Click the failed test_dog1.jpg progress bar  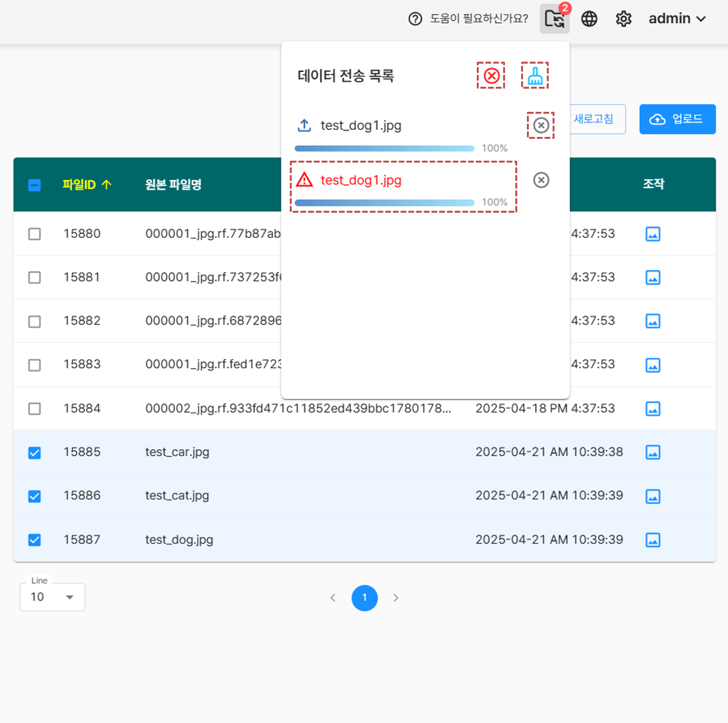coord(384,203)
